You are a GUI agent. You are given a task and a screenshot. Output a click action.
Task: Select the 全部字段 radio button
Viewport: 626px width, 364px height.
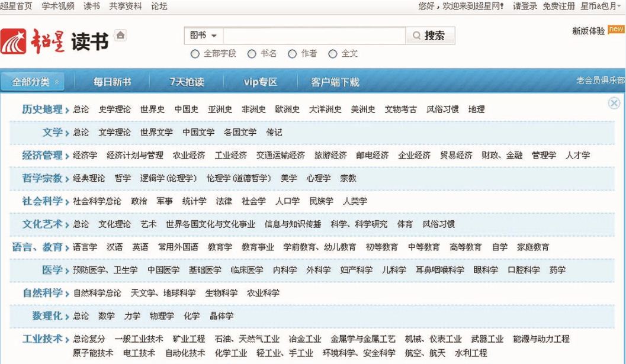click(x=195, y=53)
